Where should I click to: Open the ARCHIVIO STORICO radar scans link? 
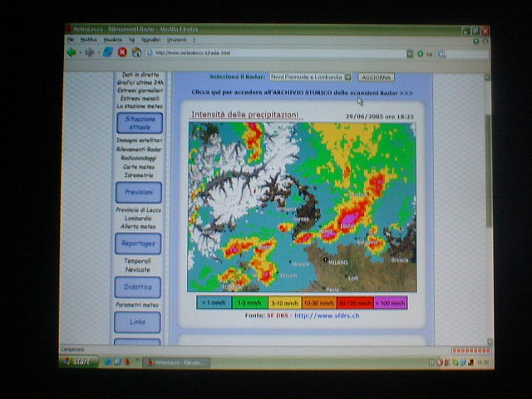pyautogui.click(x=303, y=91)
